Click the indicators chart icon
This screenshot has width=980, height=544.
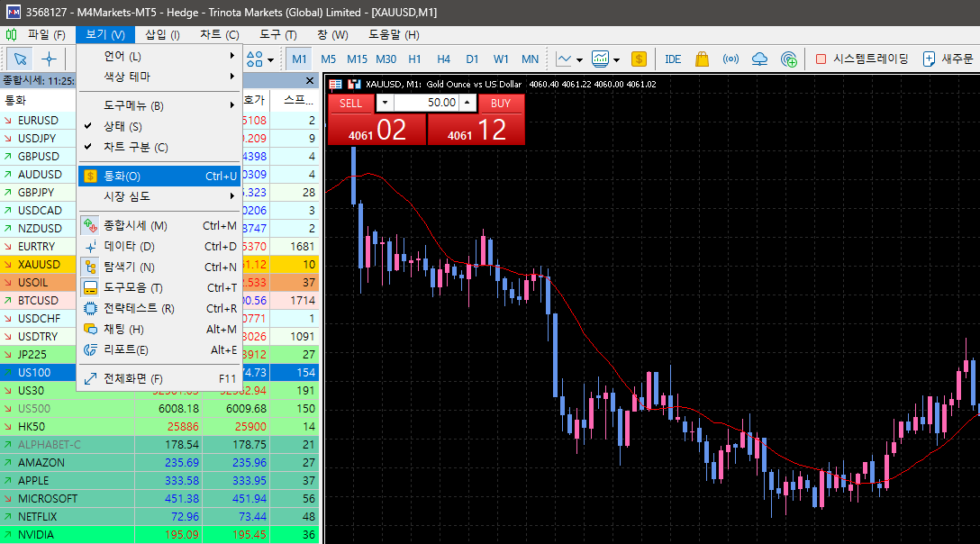point(600,59)
